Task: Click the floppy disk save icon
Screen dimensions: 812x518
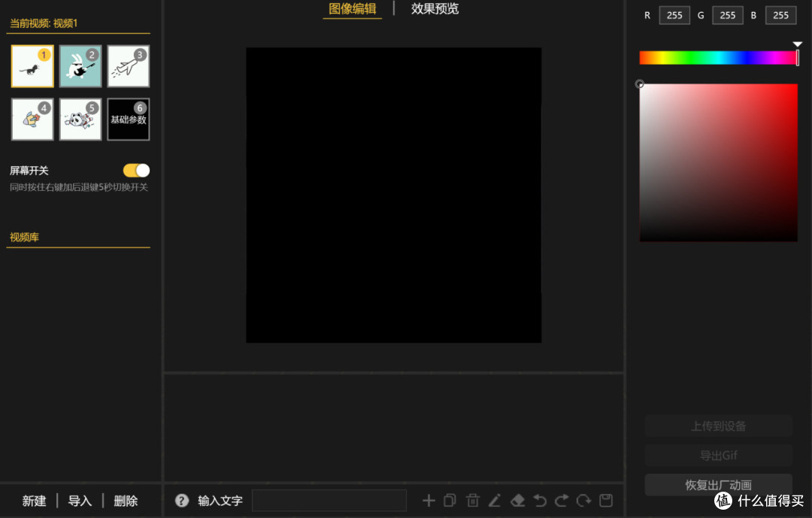Action: [606, 501]
